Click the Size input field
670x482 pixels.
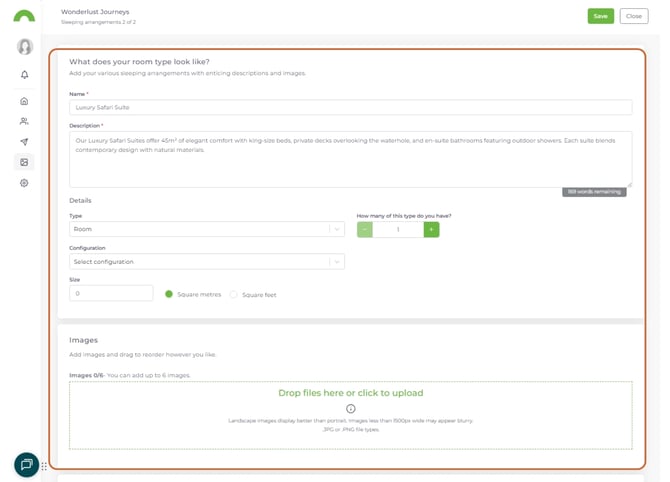(x=111, y=294)
